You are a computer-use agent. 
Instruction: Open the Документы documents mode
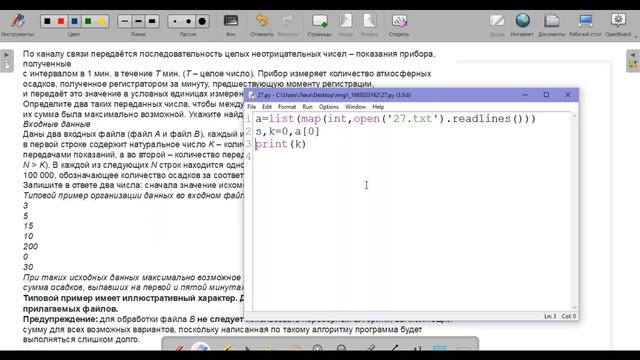551,24
